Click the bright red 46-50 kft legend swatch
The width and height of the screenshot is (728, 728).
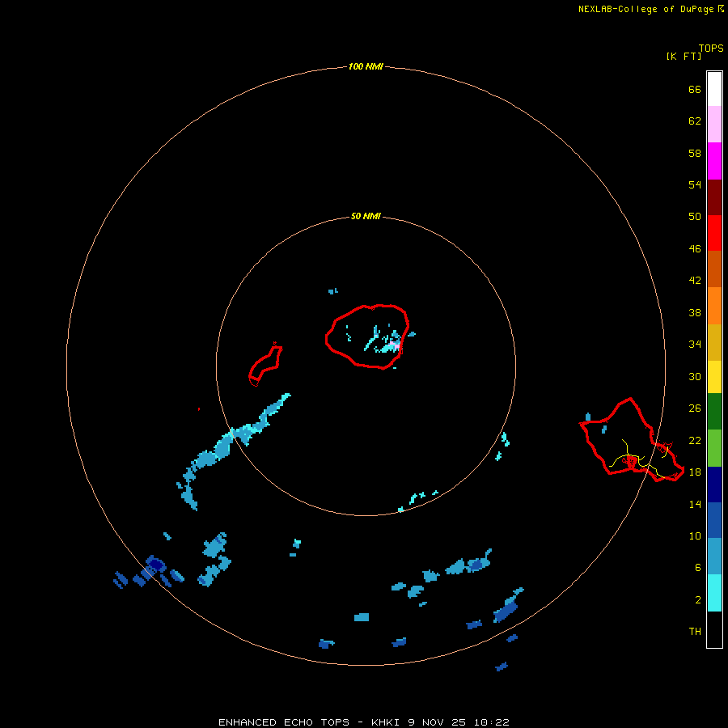(714, 233)
